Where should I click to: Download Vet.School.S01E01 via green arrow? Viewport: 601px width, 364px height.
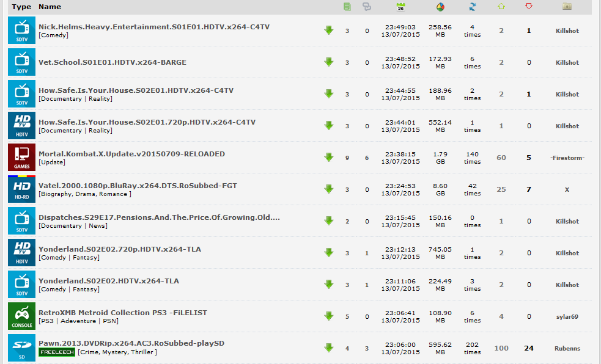pyautogui.click(x=328, y=62)
